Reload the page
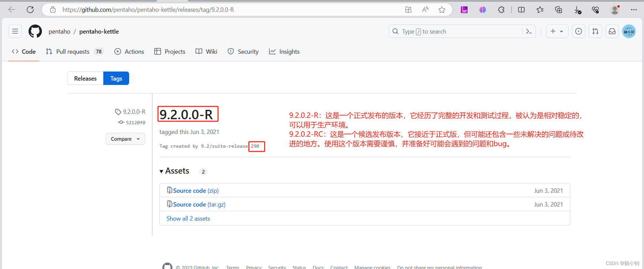The width and height of the screenshot is (644, 269). coord(30,10)
